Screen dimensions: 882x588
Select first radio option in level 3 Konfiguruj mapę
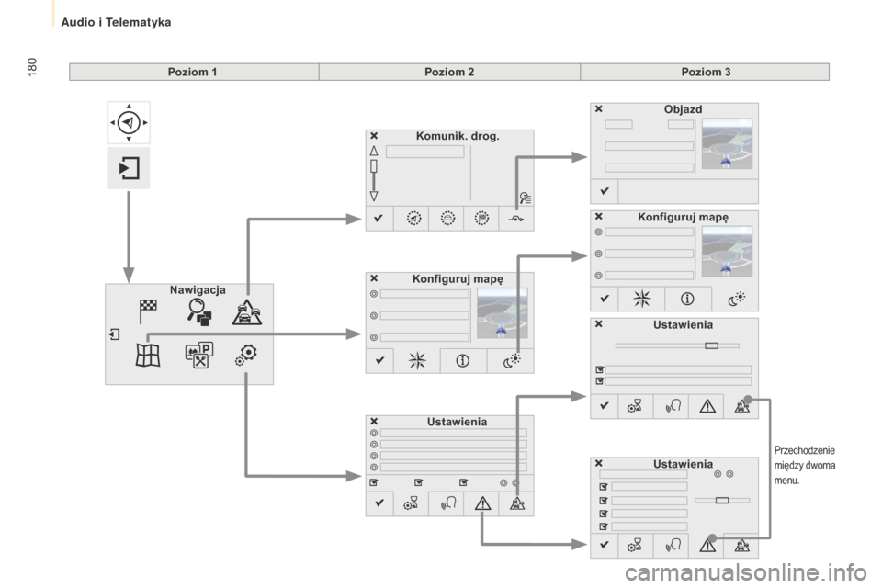(x=598, y=232)
